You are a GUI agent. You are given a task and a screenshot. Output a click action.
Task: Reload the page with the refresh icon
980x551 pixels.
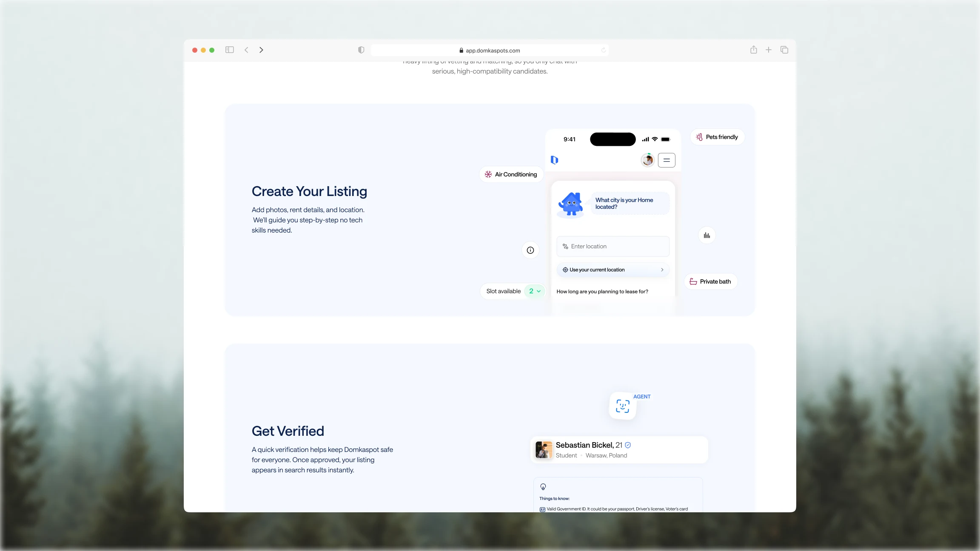603,50
